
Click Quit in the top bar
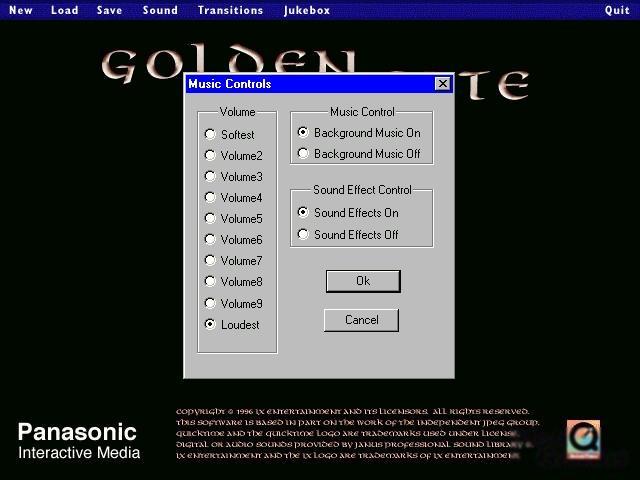(617, 10)
